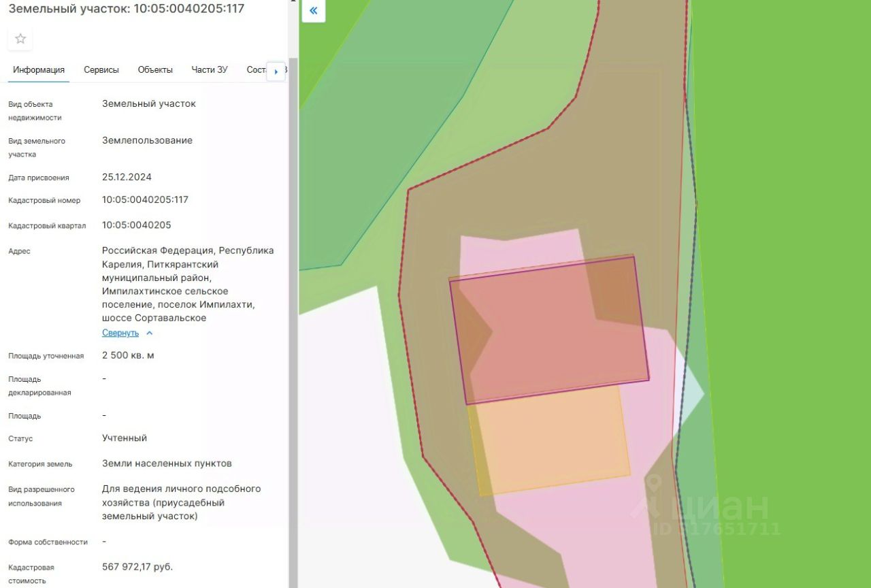Click the panel title Земельный участок: 10:05:0040205:117
This screenshot has width=871, height=588.
127,9
